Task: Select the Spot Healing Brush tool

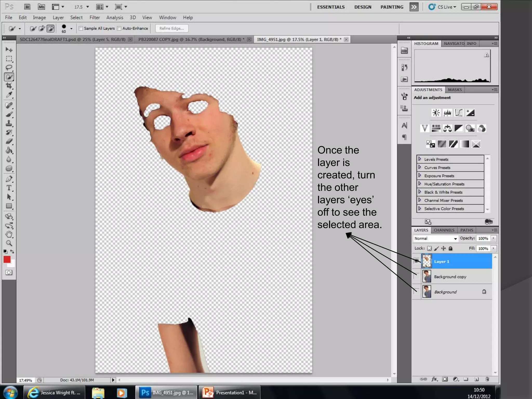Action: click(9, 105)
